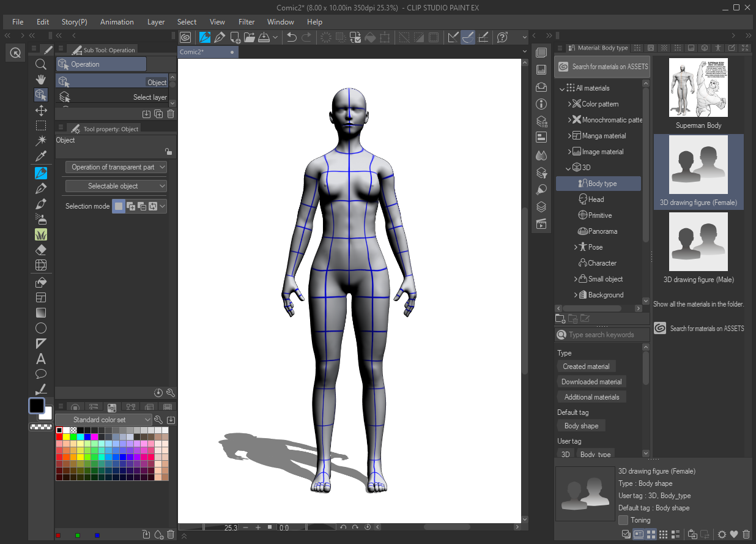Select the Eyedropper tool

(41, 157)
